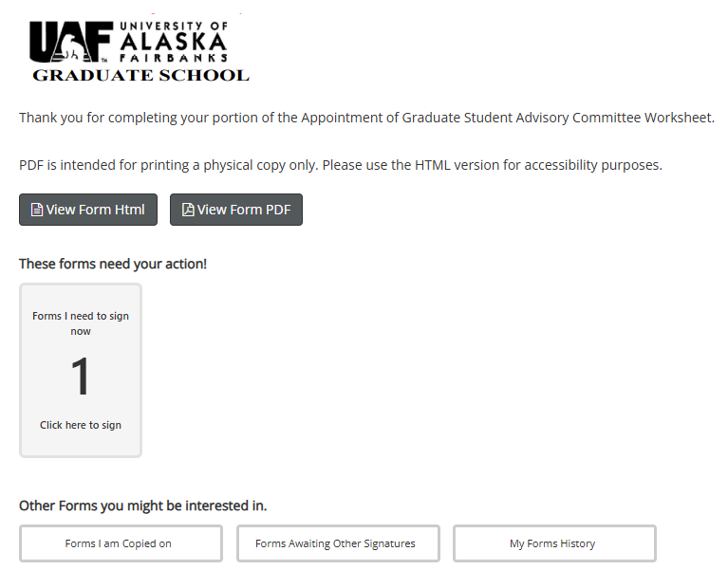The width and height of the screenshot is (728, 570).
Task: Click the large number 1 pending count
Action: 81,377
